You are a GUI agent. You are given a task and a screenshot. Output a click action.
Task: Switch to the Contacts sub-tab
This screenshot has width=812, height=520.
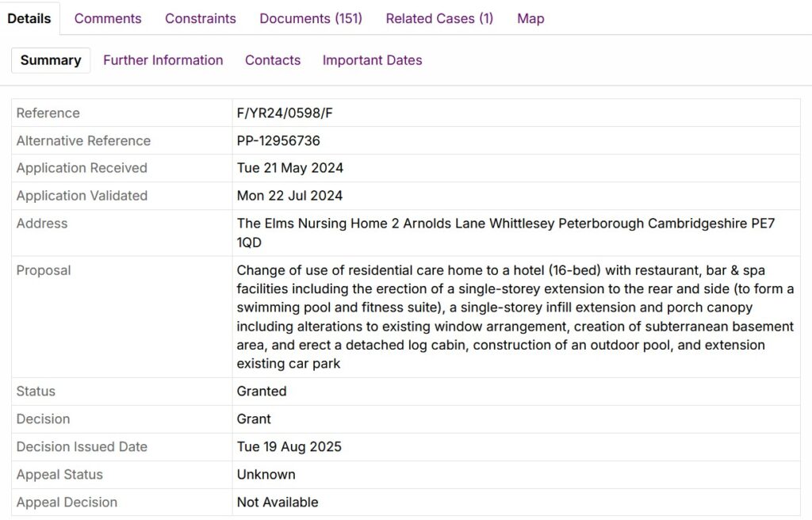pyautogui.click(x=273, y=60)
